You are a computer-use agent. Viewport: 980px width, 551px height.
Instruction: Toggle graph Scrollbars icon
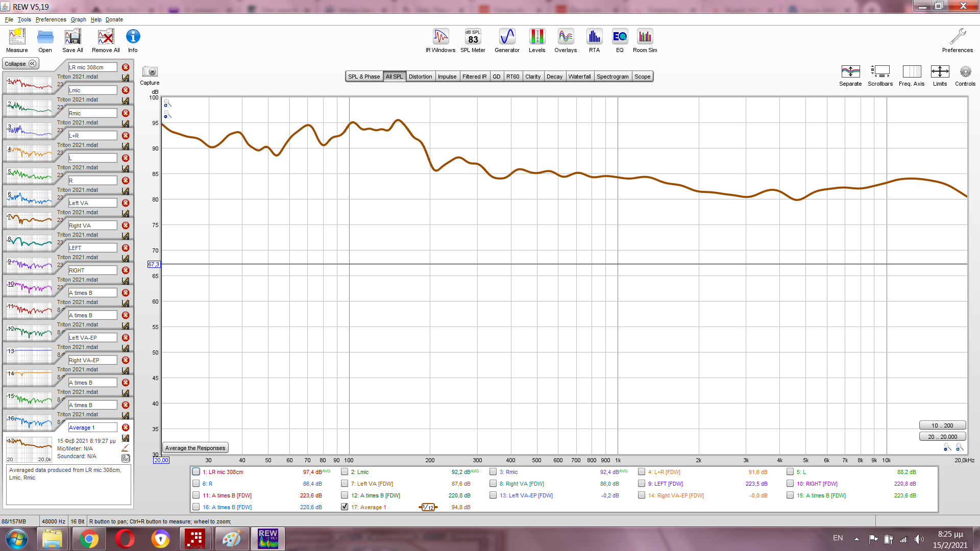[880, 76]
